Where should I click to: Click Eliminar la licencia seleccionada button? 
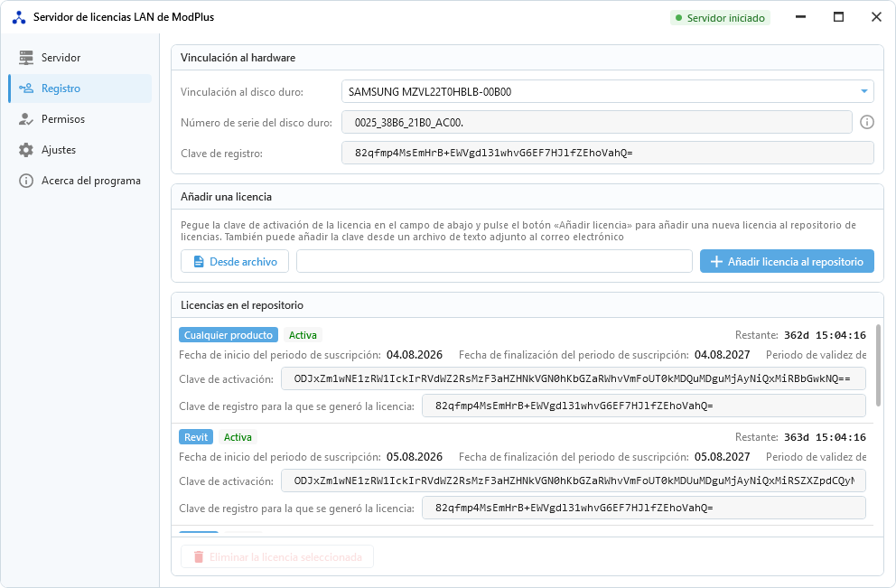[277, 556]
